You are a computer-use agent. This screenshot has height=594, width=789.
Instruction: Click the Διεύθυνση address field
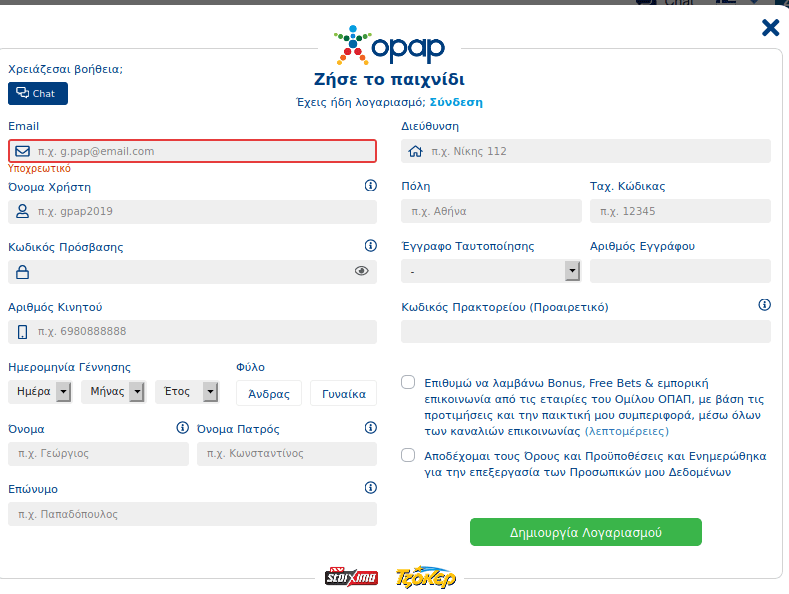pos(586,151)
